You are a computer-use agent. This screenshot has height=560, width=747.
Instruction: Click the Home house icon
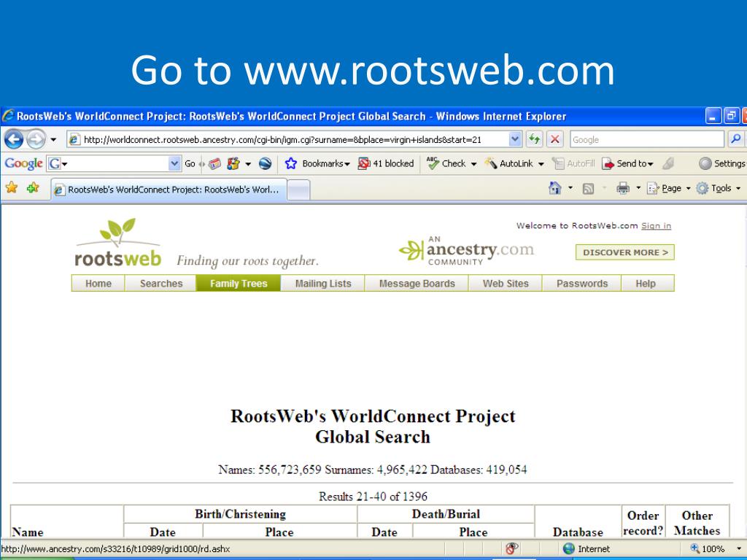pyautogui.click(x=554, y=188)
